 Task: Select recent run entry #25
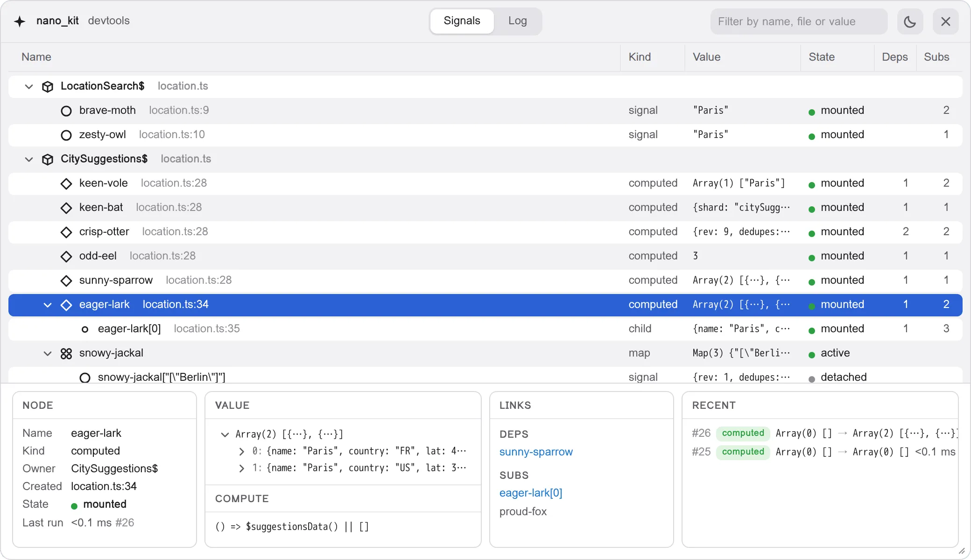point(824,452)
